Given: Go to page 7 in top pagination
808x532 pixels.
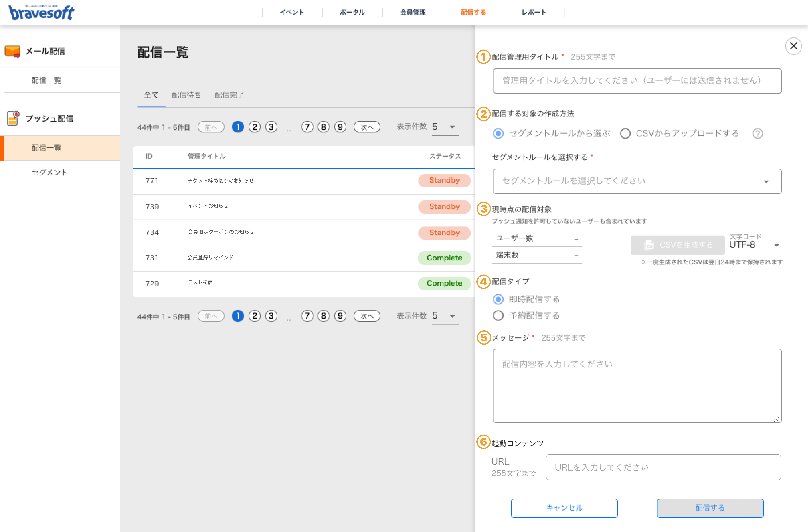Looking at the screenshot, I should (x=307, y=127).
